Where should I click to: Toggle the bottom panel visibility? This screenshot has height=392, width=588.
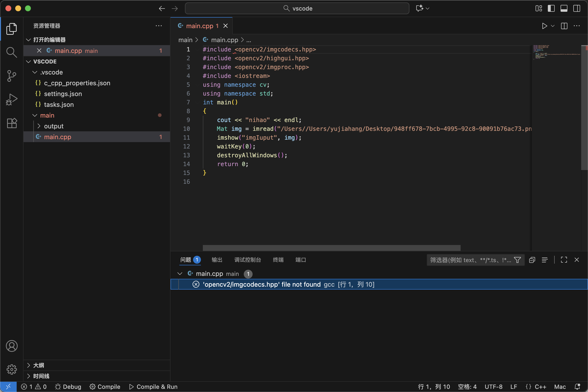564,9
